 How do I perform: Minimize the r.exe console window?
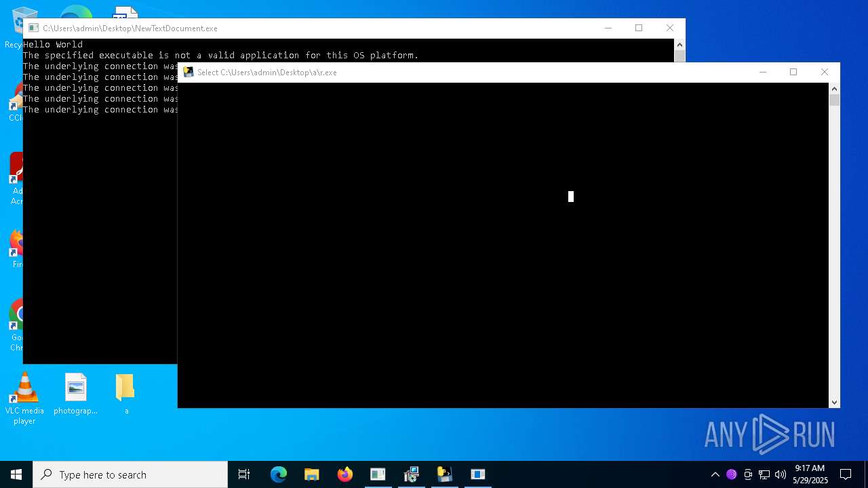(x=763, y=73)
